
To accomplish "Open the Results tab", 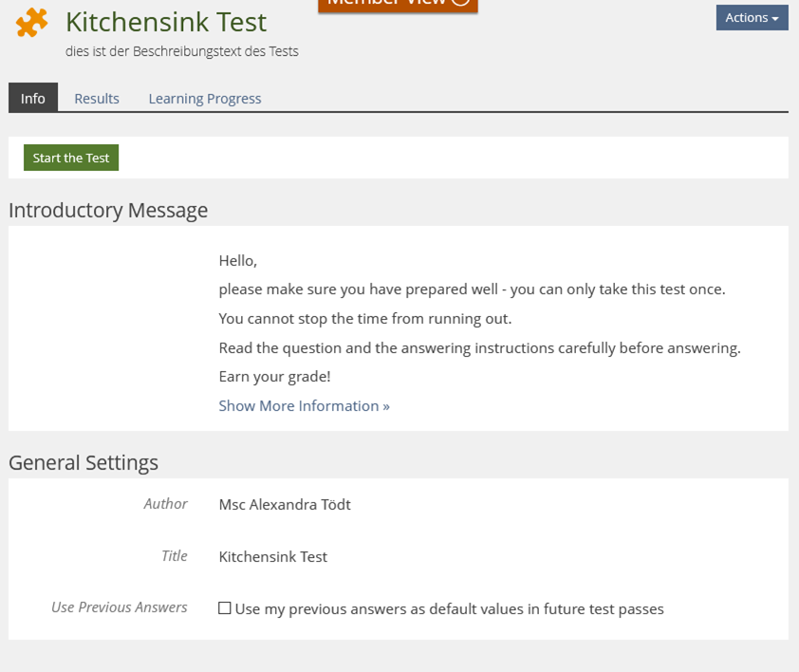I will tap(97, 99).
